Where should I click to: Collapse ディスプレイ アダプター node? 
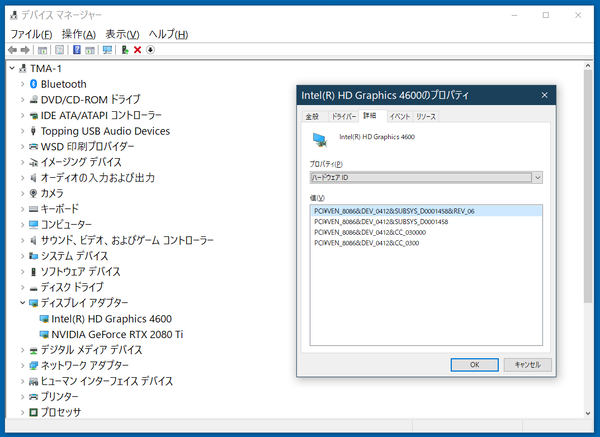[x=23, y=303]
